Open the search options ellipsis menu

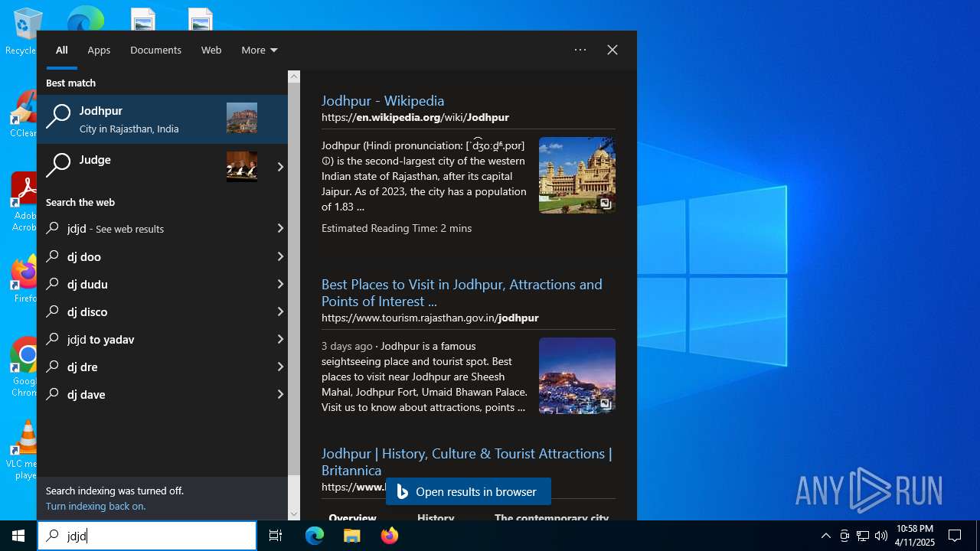(x=580, y=50)
